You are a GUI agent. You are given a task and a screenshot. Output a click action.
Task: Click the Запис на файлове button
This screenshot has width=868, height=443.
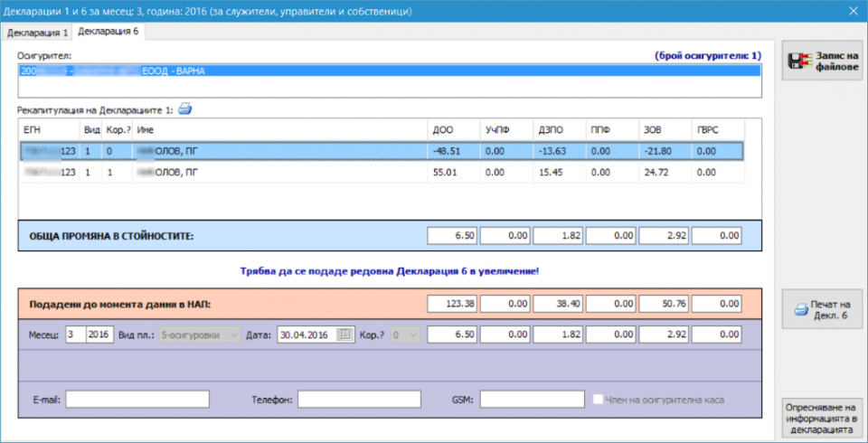(824, 61)
